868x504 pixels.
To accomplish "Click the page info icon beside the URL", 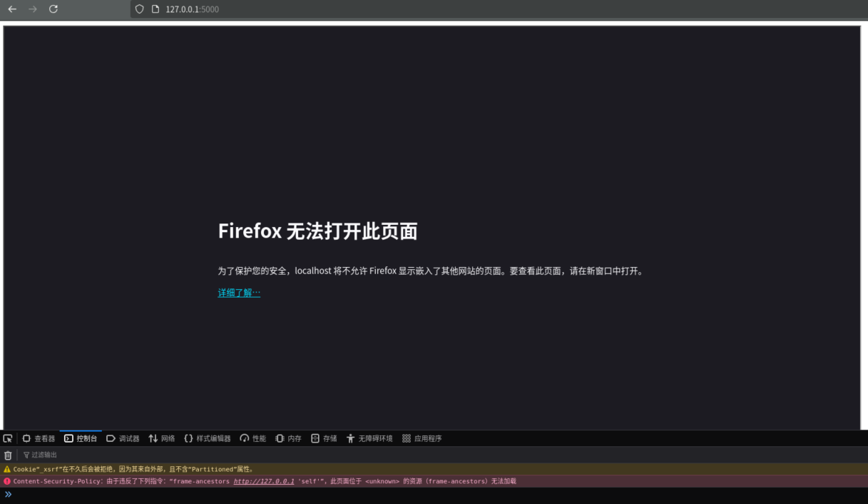I will pyautogui.click(x=155, y=9).
